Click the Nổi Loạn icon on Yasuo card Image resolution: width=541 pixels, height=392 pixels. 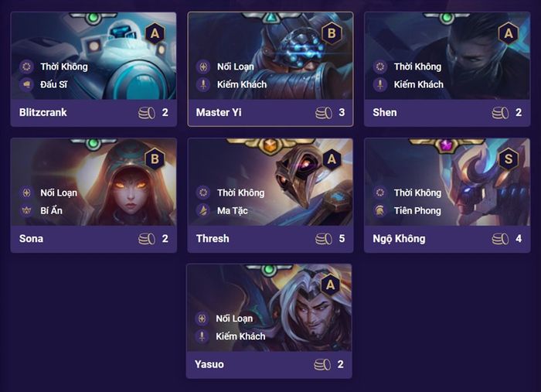(202, 318)
